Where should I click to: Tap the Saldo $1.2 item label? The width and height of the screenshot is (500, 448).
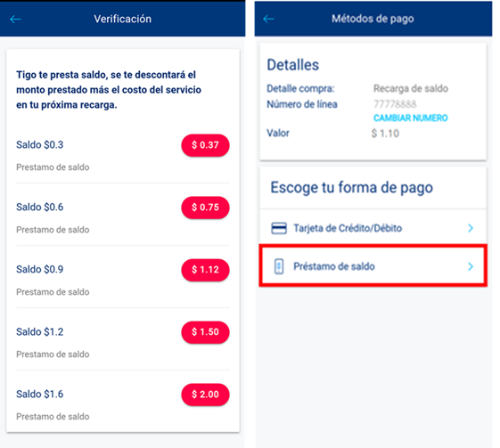coord(40,332)
